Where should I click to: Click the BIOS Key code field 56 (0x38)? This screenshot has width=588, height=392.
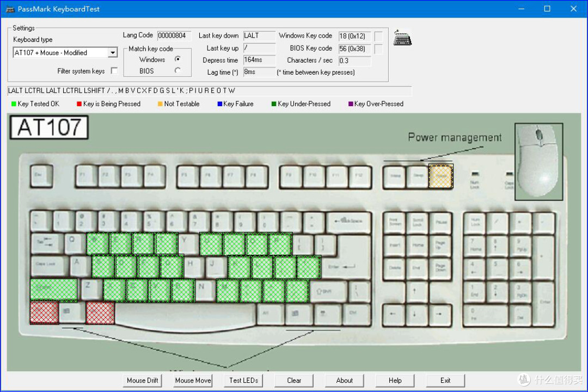[354, 49]
